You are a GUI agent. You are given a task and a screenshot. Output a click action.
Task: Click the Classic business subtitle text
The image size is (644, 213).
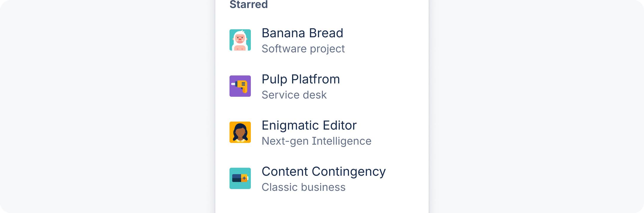(x=303, y=187)
